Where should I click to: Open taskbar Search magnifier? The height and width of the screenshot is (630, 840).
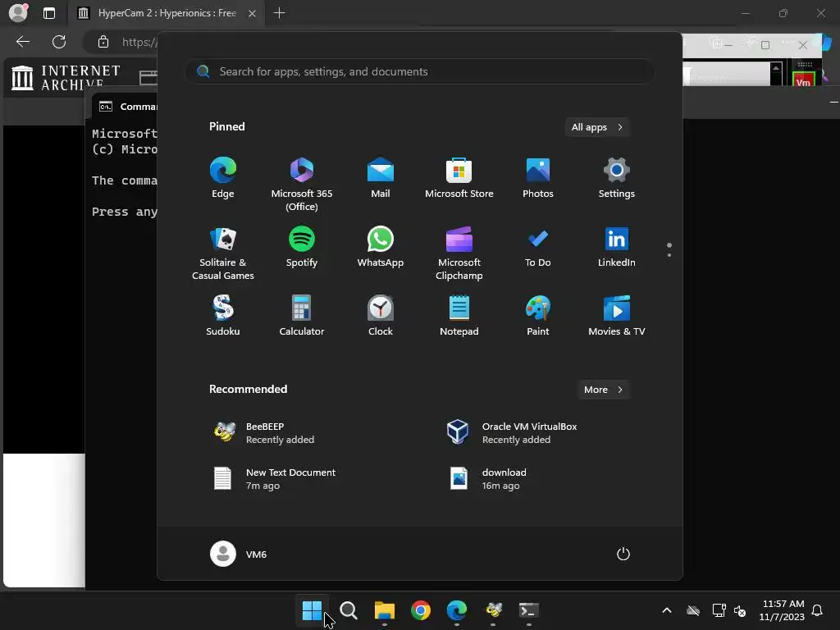point(348,610)
